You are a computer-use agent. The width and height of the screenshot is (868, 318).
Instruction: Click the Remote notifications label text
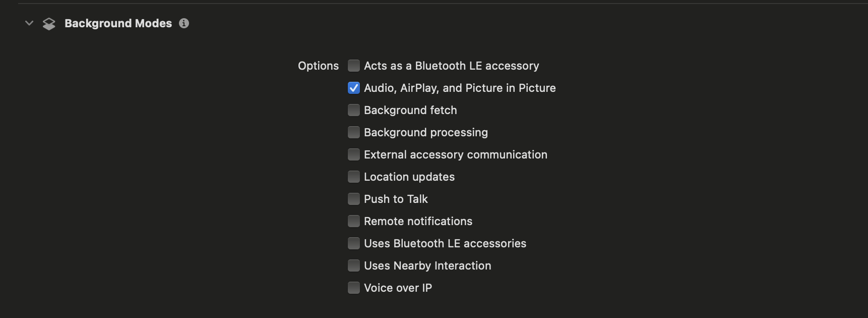click(418, 221)
